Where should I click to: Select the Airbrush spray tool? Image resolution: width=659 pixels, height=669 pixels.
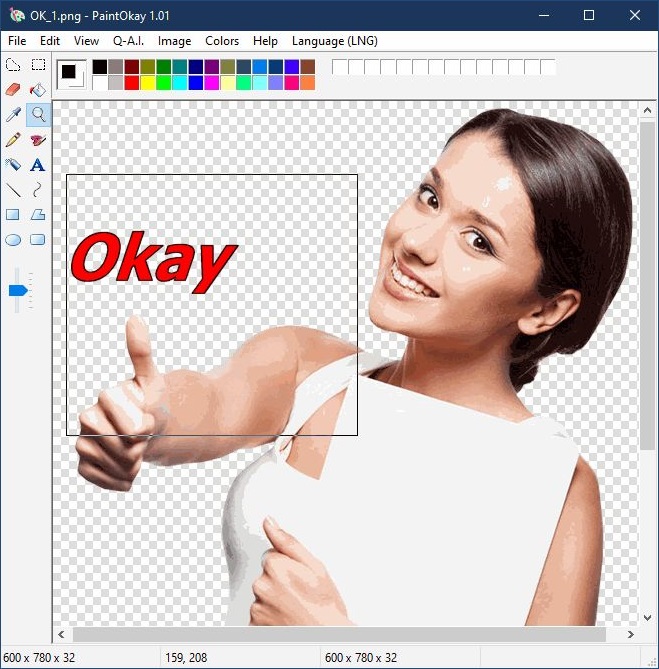[13, 165]
